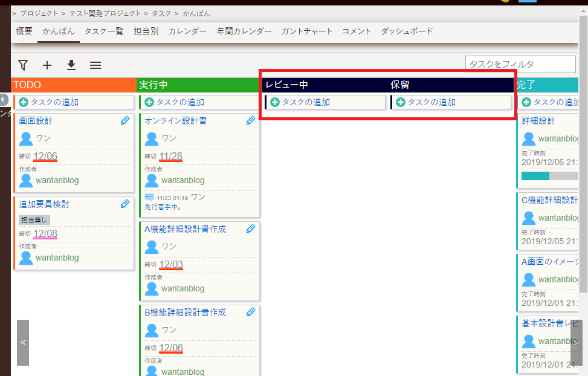Click the タスクをフィルタ input field
Screen dimensions: 588x376
pos(520,63)
